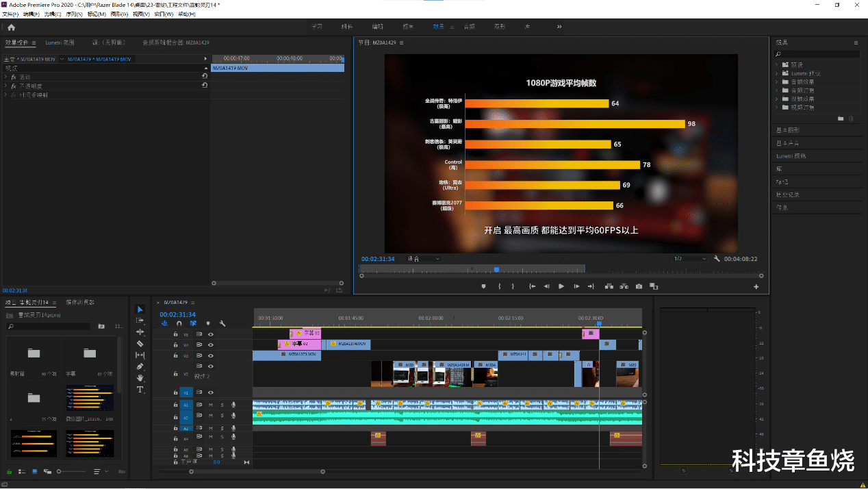Open the program monitor button editor plus
The width and height of the screenshot is (868, 489).
pos(756,286)
